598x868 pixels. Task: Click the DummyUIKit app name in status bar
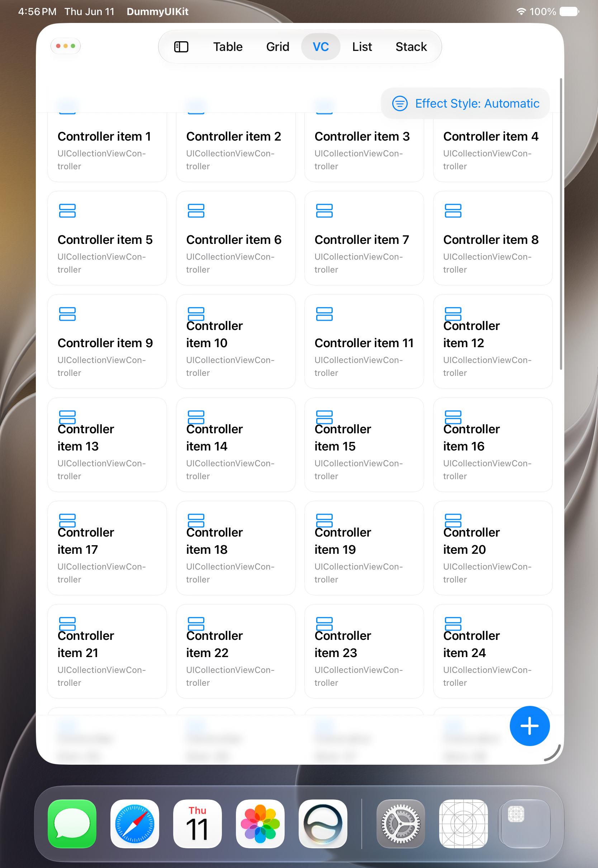pyautogui.click(x=157, y=11)
